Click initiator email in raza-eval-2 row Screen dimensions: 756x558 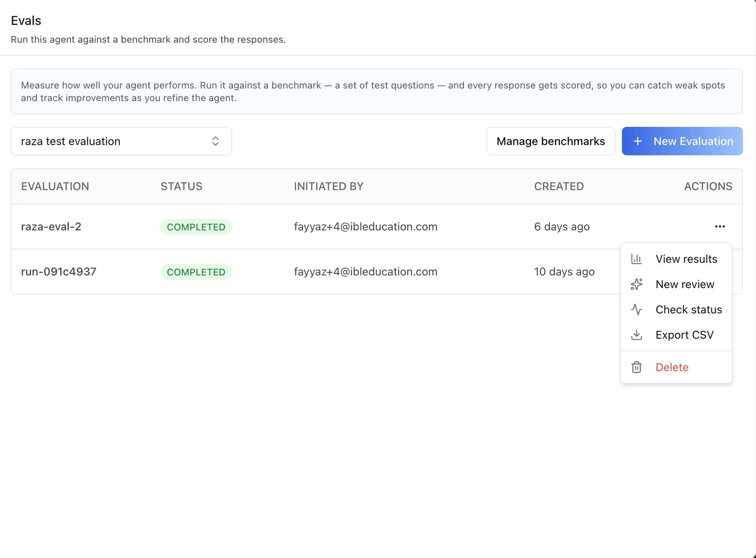coord(366,226)
